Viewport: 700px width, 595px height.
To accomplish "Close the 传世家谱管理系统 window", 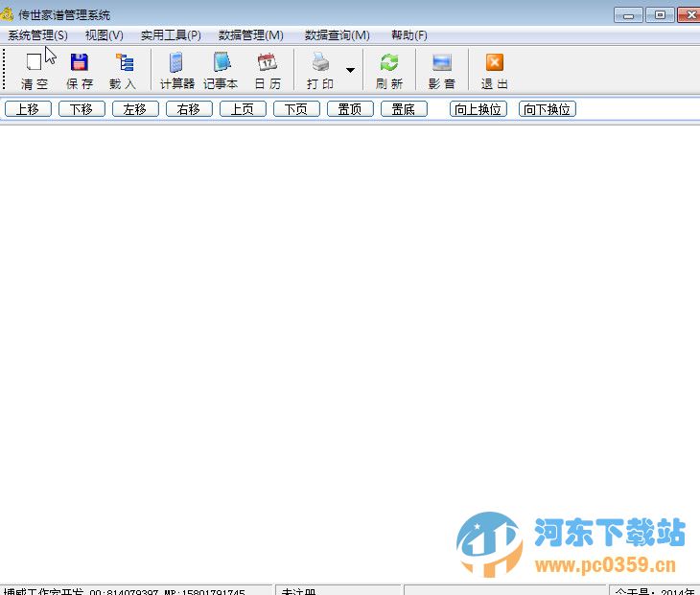I will [x=688, y=15].
